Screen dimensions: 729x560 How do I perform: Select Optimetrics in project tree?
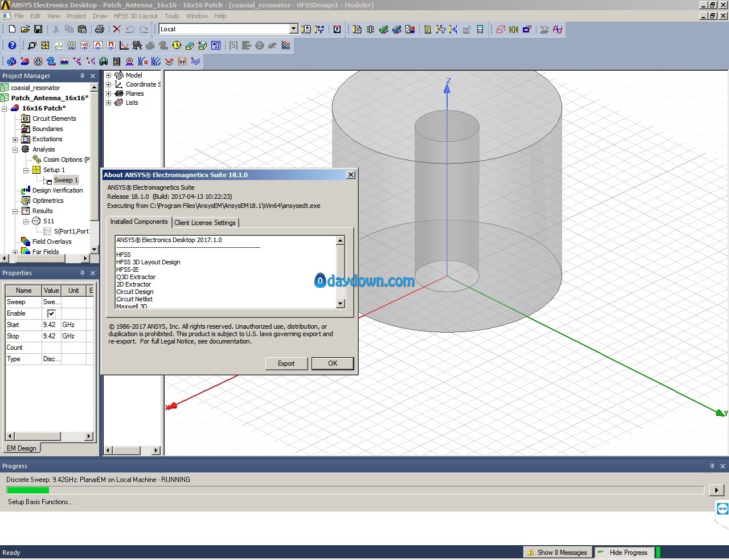(48, 201)
